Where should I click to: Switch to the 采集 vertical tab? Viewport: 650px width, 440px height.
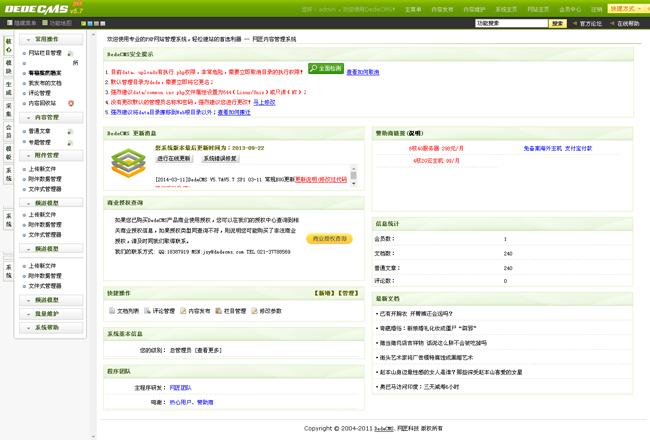[x=9, y=110]
